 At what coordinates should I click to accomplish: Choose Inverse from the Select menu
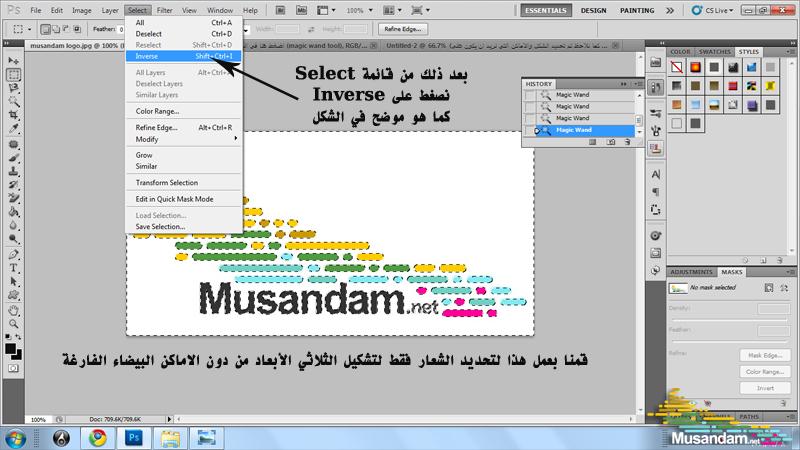pyautogui.click(x=184, y=56)
